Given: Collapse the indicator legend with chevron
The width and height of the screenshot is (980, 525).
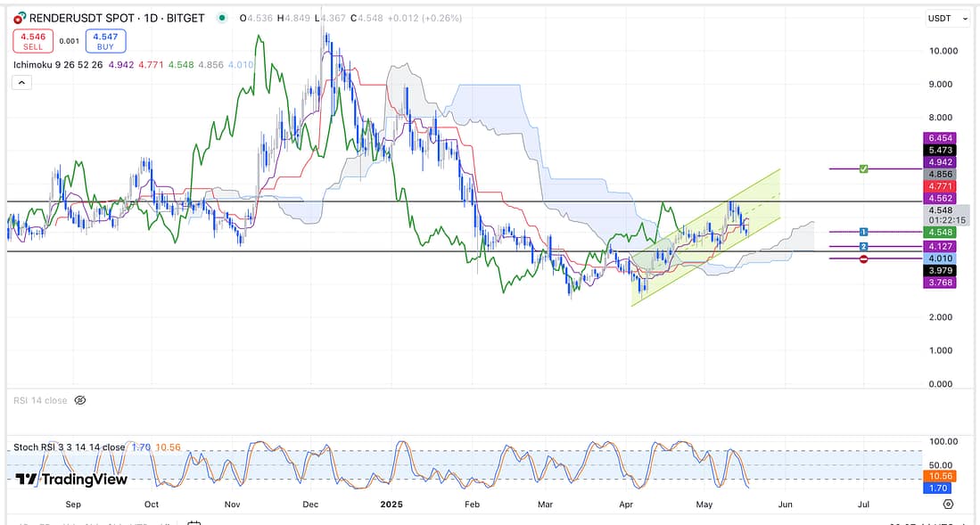Looking at the screenshot, I should (x=21, y=82).
